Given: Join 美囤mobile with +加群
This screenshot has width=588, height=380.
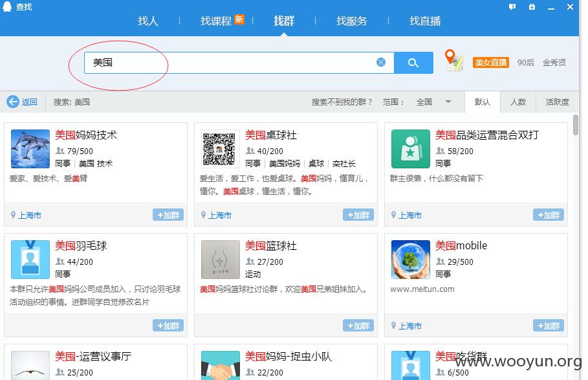Looking at the screenshot, I should (549, 326).
